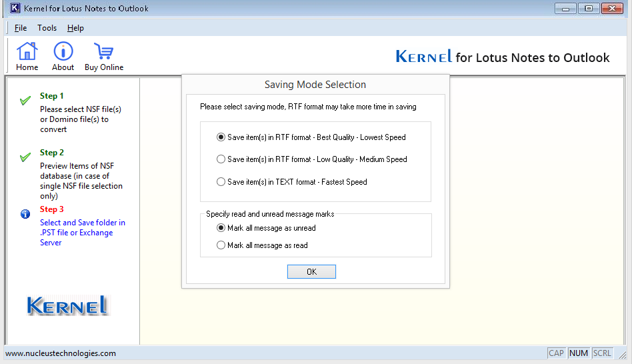
Task: Click the NUM indicator in status bar
Action: [579, 353]
